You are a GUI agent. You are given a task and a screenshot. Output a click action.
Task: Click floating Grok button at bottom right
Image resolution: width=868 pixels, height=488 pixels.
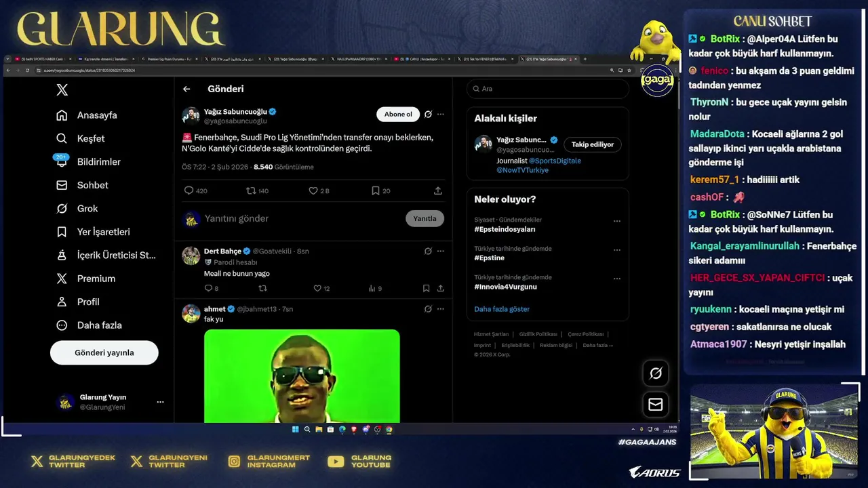click(x=656, y=373)
